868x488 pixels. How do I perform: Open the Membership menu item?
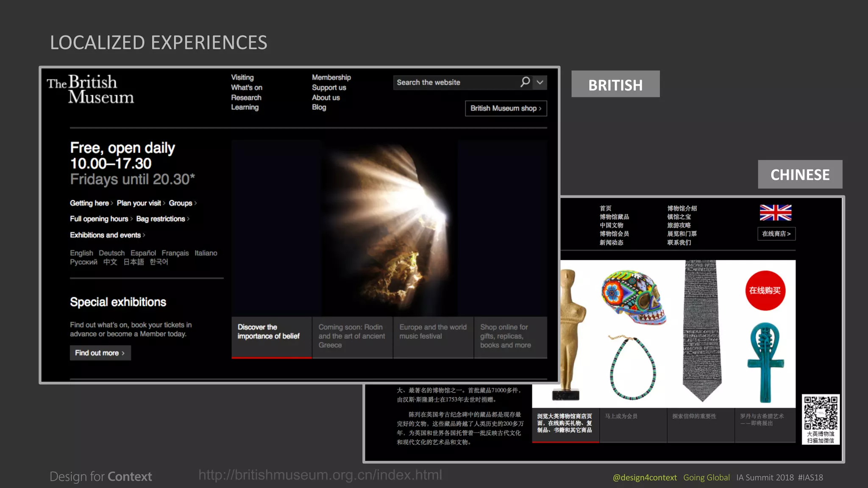[x=331, y=78]
